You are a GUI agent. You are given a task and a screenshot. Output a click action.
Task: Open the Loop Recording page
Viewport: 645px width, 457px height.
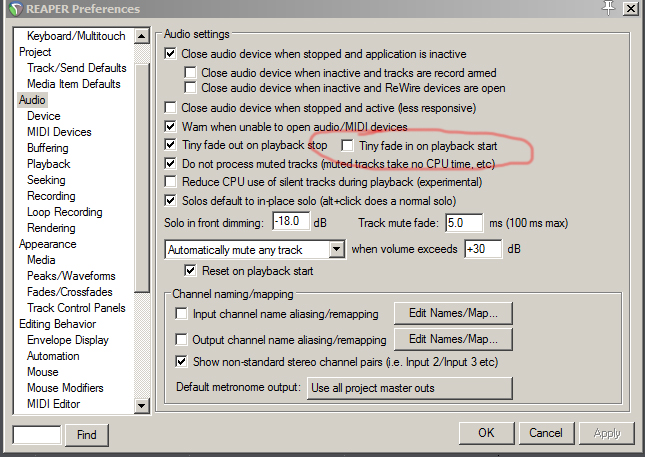tap(65, 212)
